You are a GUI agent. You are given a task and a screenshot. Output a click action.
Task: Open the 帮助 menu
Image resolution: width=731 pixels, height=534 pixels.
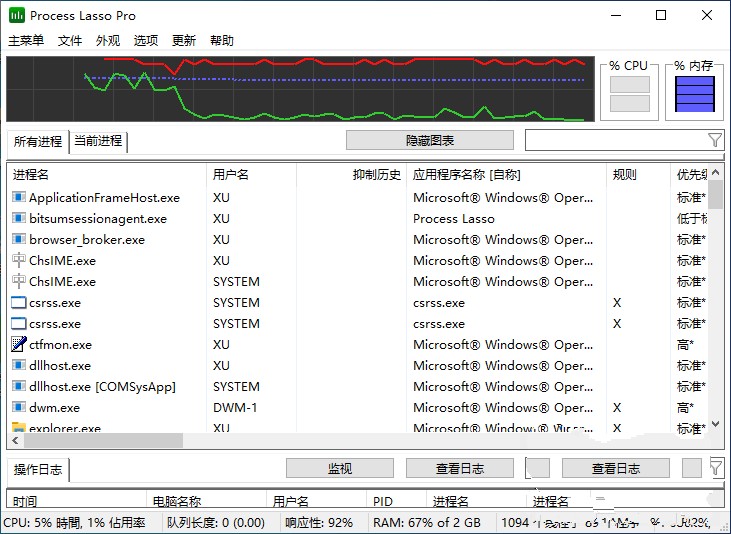coord(222,41)
